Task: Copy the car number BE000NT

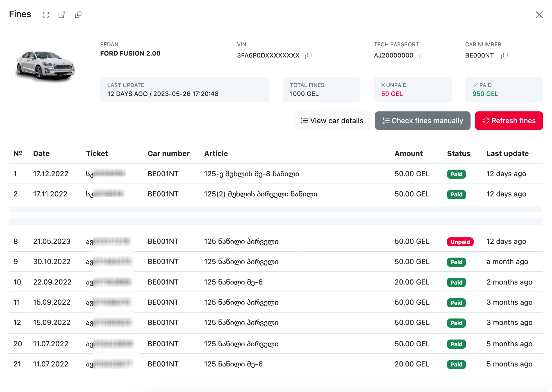Action: (504, 56)
